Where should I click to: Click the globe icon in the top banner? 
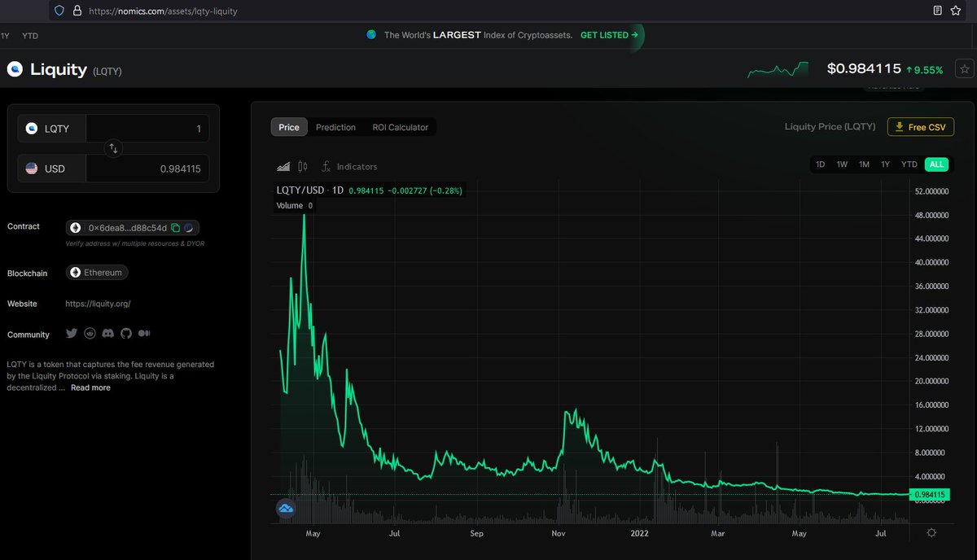click(x=371, y=35)
